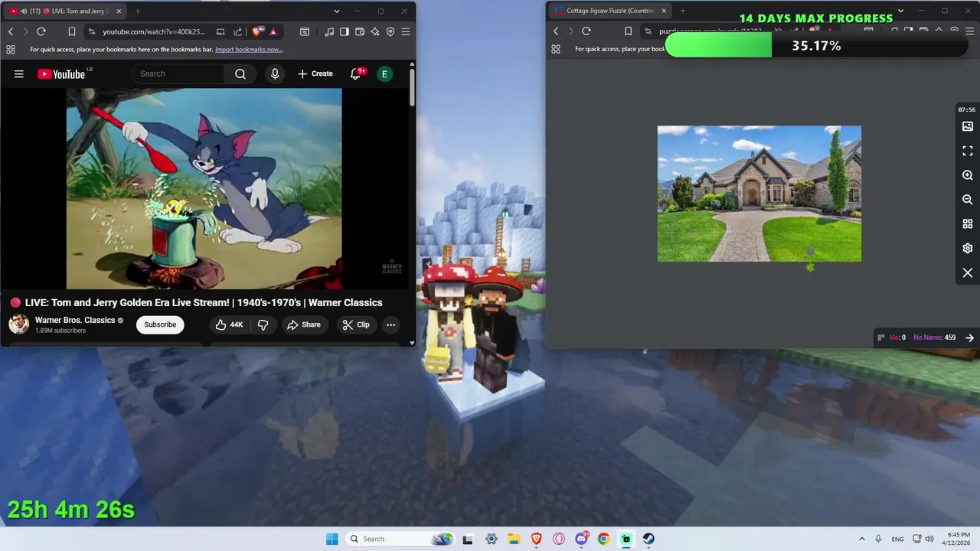The image size is (980, 551).
Task: Open Steam from the taskbar
Action: tap(648, 539)
